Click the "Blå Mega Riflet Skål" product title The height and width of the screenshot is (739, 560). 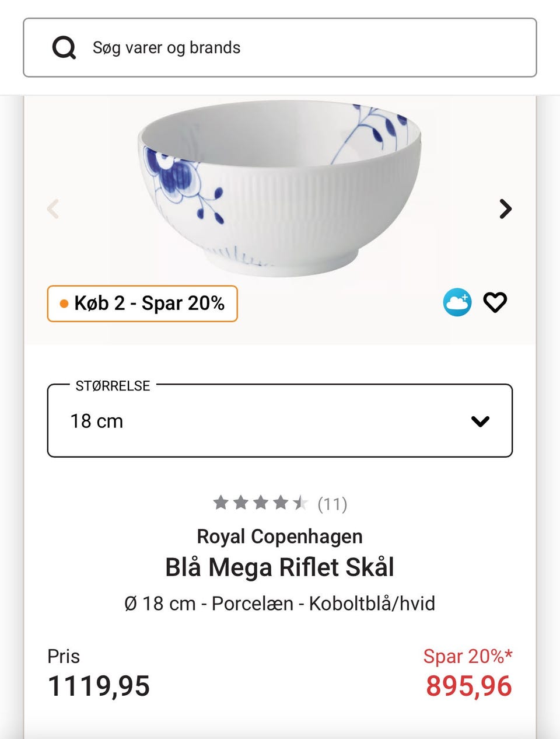click(279, 567)
